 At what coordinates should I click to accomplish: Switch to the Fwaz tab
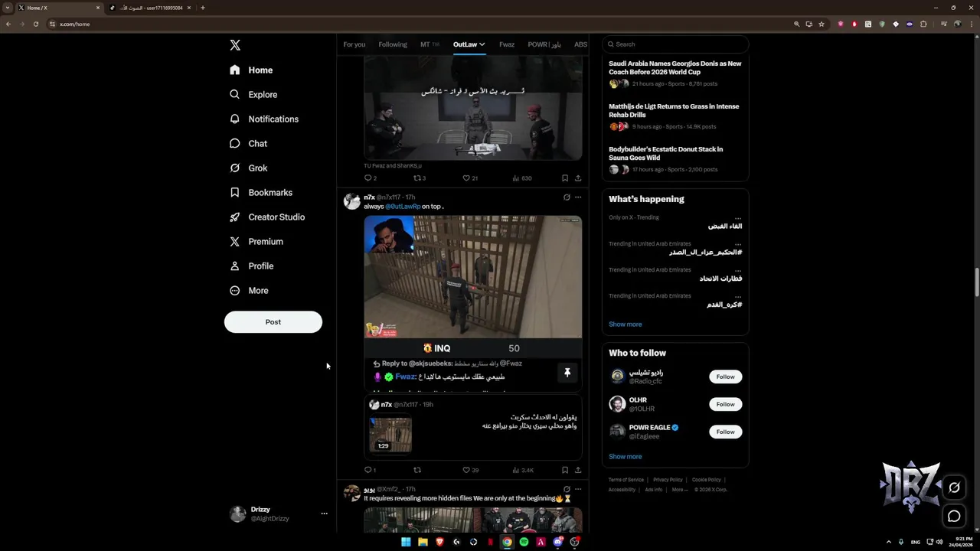[507, 44]
